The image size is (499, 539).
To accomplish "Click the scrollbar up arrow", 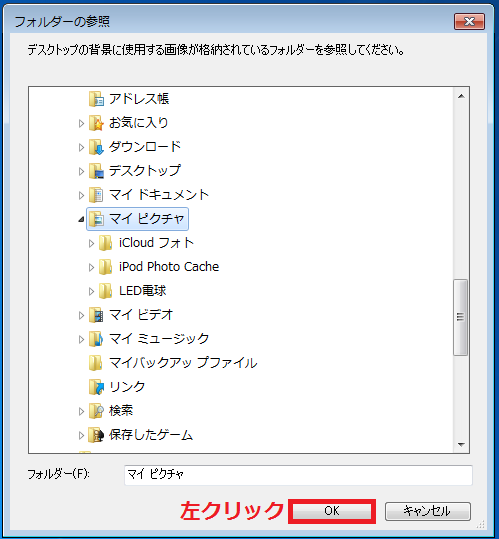I will click(461, 96).
